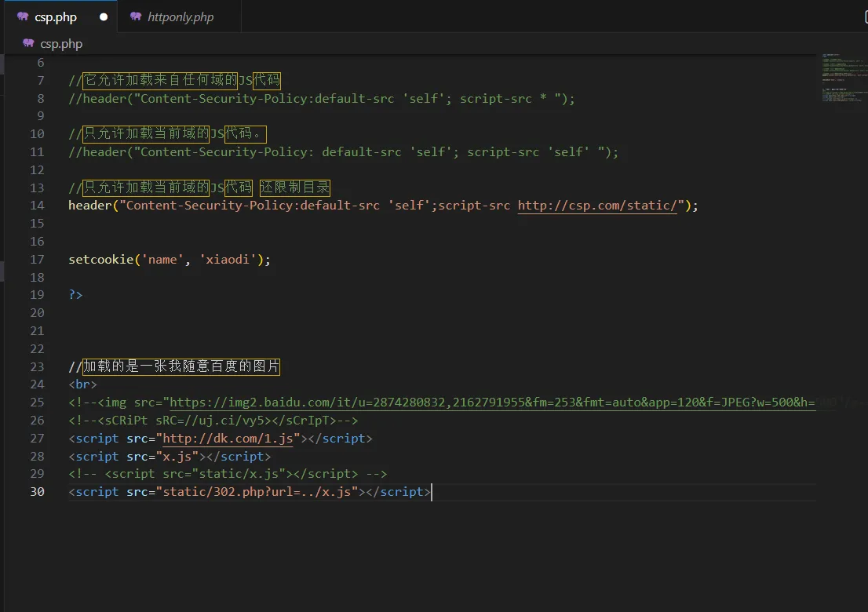
Task: Click the 'name' string on line 17
Action: (162, 260)
